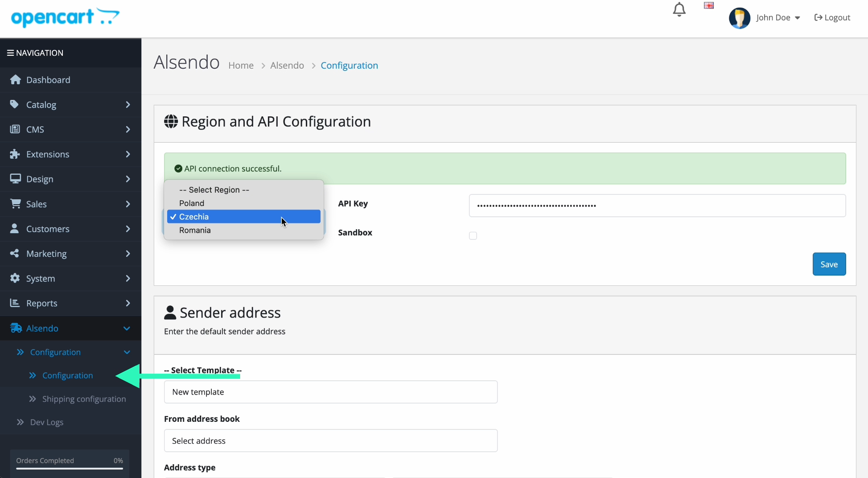
Task: Click the Dashboard home icon
Action: pyautogui.click(x=16, y=79)
